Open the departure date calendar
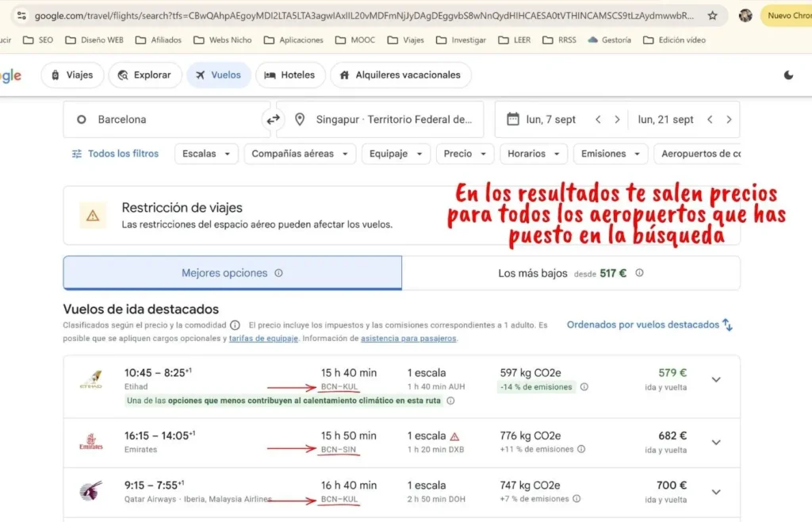Viewport: 812px width, 522px height. [513, 119]
